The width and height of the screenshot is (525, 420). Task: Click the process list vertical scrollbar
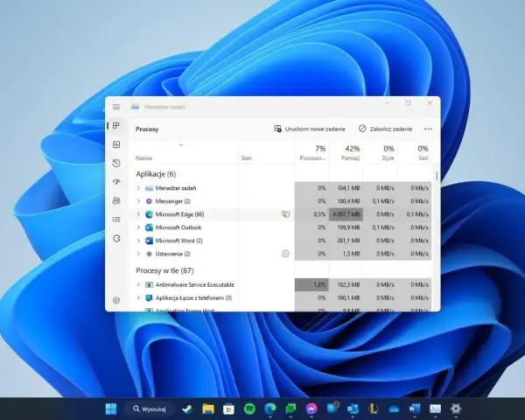click(x=437, y=176)
